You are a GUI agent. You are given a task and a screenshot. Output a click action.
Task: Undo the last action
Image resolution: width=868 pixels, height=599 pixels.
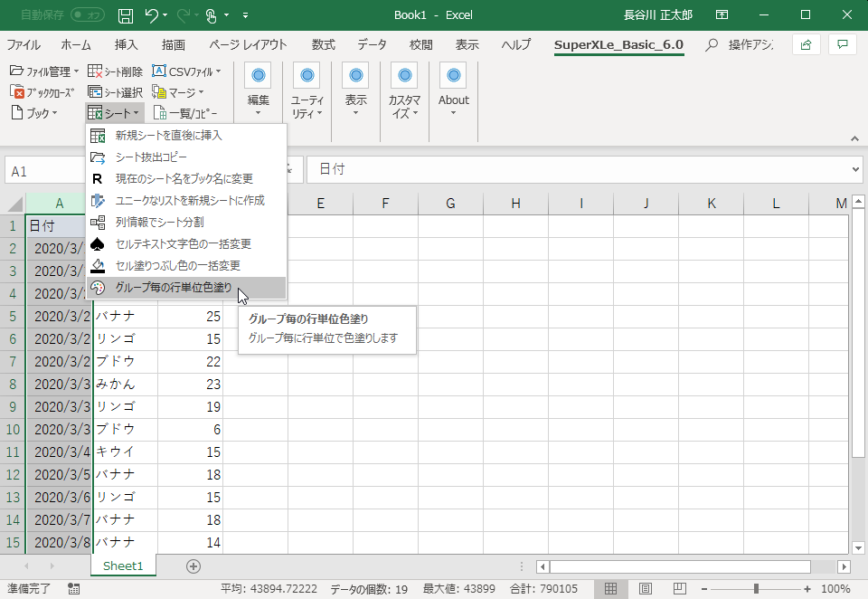tap(151, 15)
